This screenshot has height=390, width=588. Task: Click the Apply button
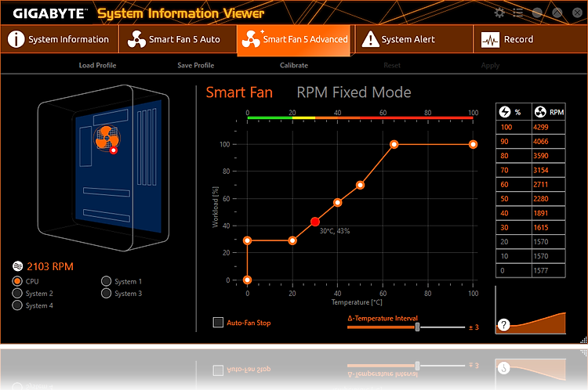(490, 65)
